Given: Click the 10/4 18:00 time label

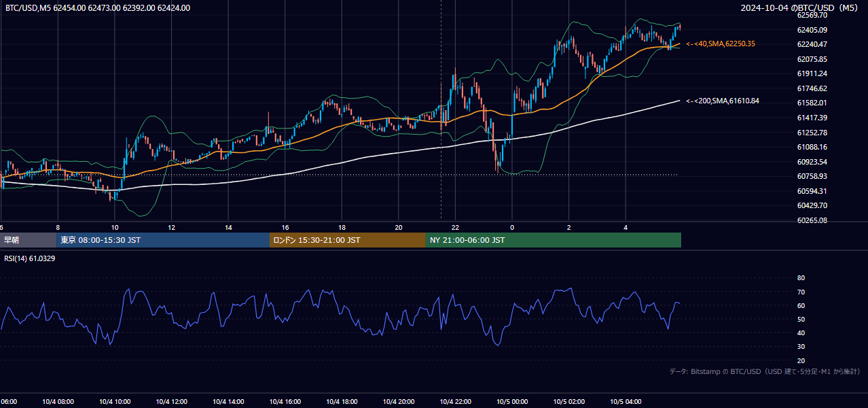Looking at the screenshot, I should (x=342, y=402).
